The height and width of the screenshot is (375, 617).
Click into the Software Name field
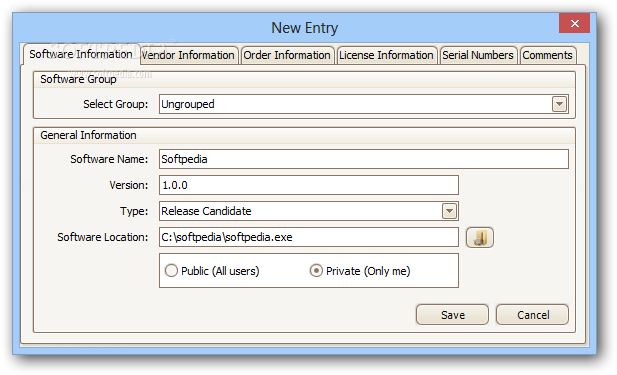[x=364, y=159]
